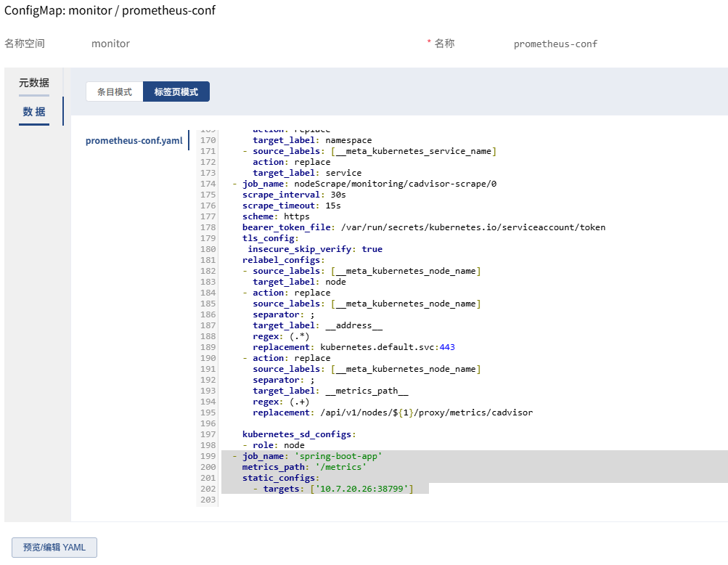Click target_label: namespace on line 170

(312, 140)
